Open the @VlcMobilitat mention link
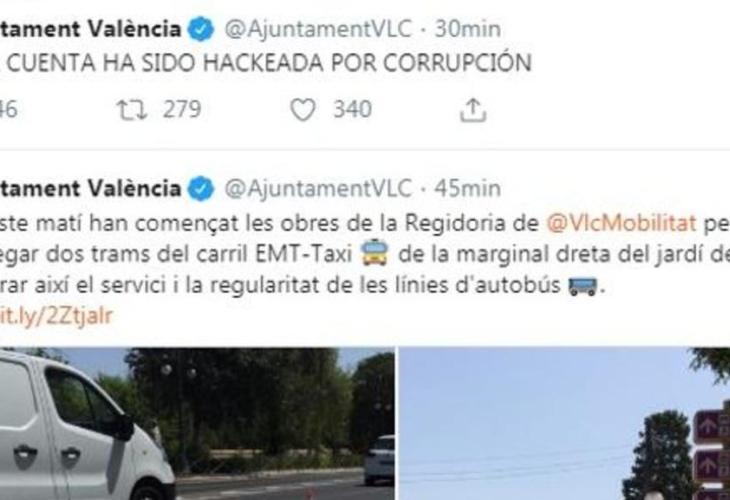 [x=622, y=223]
